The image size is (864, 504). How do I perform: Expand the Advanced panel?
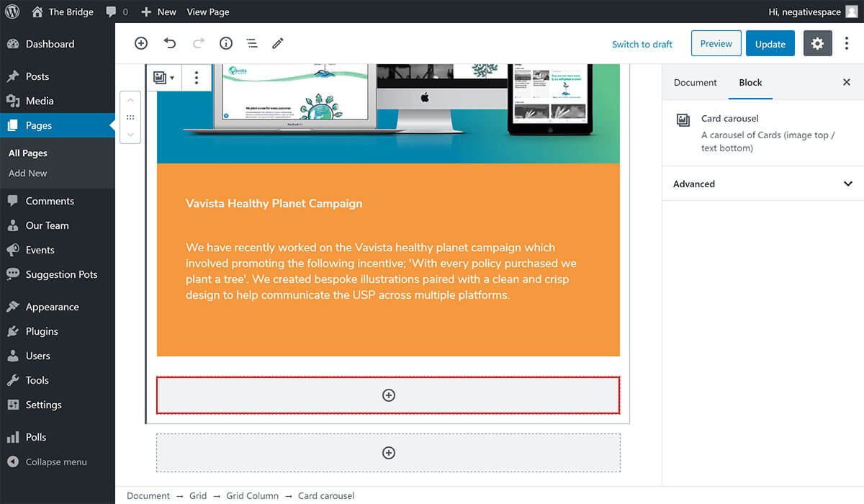click(x=762, y=184)
